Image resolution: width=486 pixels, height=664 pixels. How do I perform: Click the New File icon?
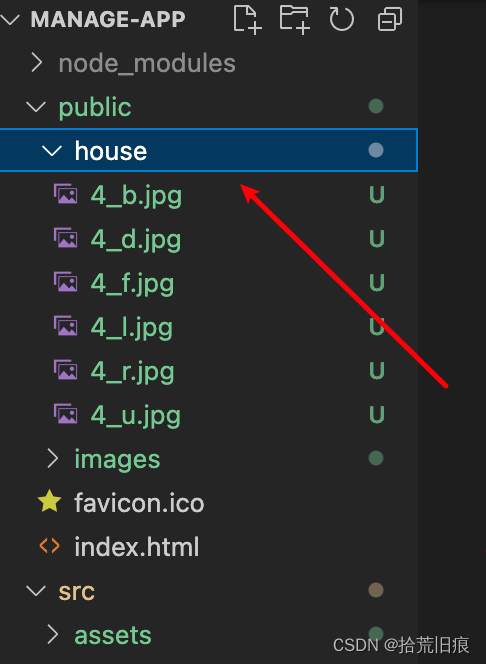[x=248, y=19]
